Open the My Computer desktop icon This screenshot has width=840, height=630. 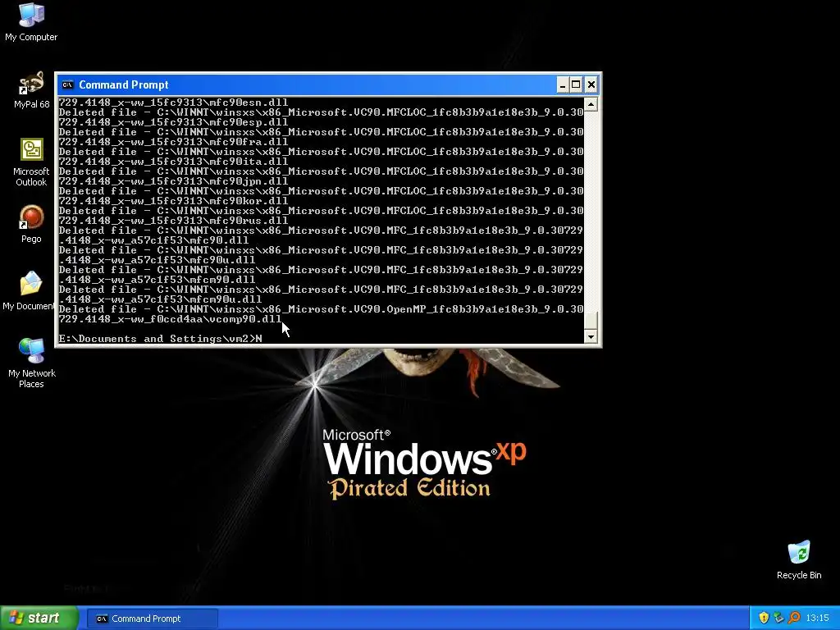click(31, 21)
